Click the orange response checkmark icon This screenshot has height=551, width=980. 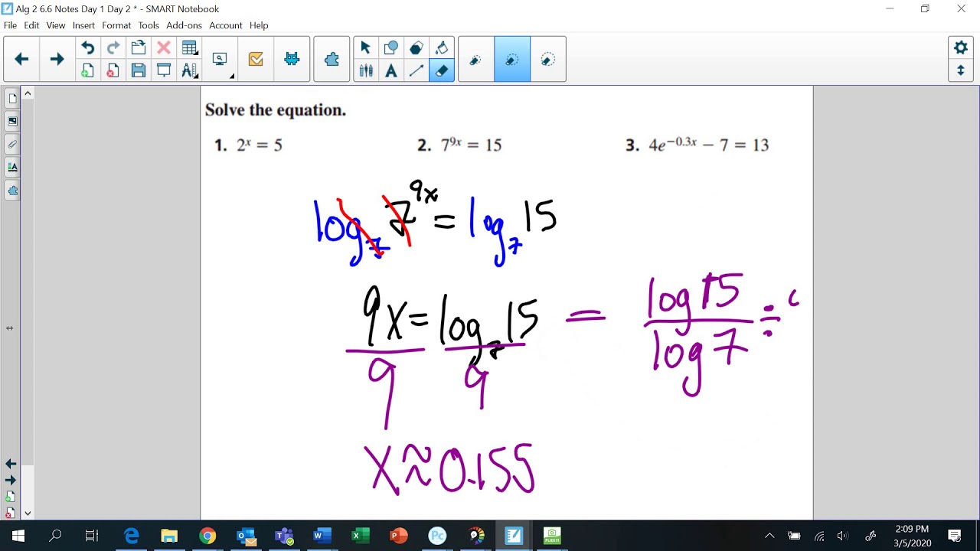pos(256,59)
